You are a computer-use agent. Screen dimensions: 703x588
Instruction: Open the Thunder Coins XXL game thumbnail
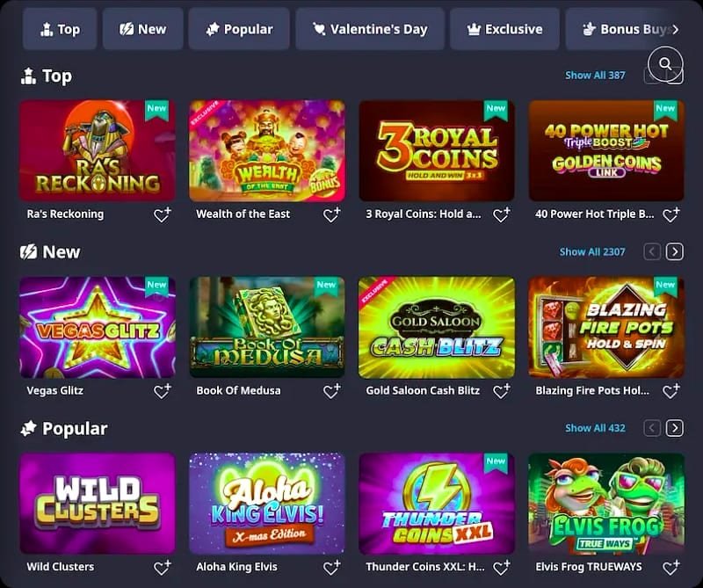point(437,504)
